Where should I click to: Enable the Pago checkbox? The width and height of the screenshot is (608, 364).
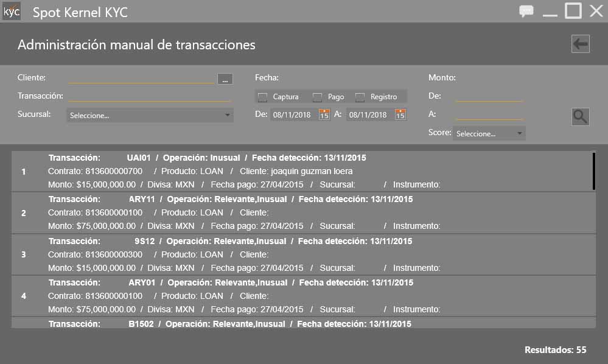317,96
